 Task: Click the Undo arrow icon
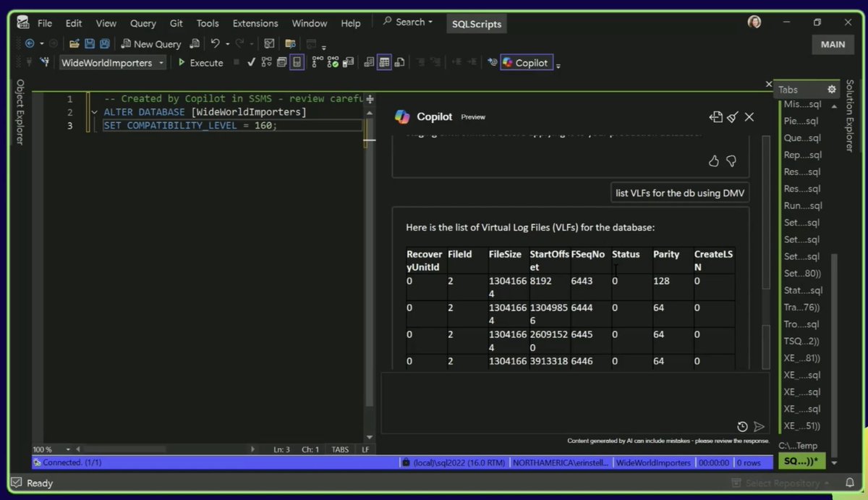(215, 43)
